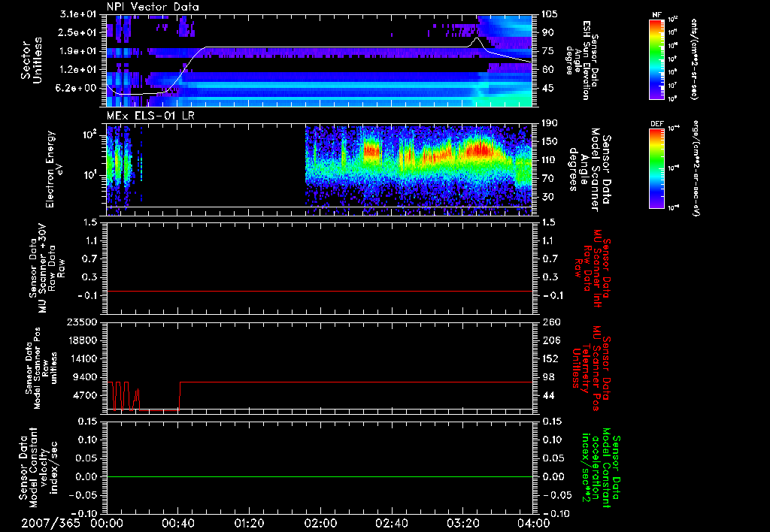Viewport: 770px width, 532px height.
Task: Click the 190 scanner angle tick label
Action: coord(550,123)
